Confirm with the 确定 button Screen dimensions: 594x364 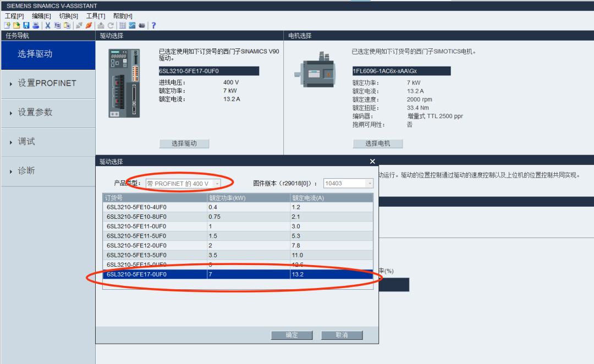pyautogui.click(x=291, y=335)
